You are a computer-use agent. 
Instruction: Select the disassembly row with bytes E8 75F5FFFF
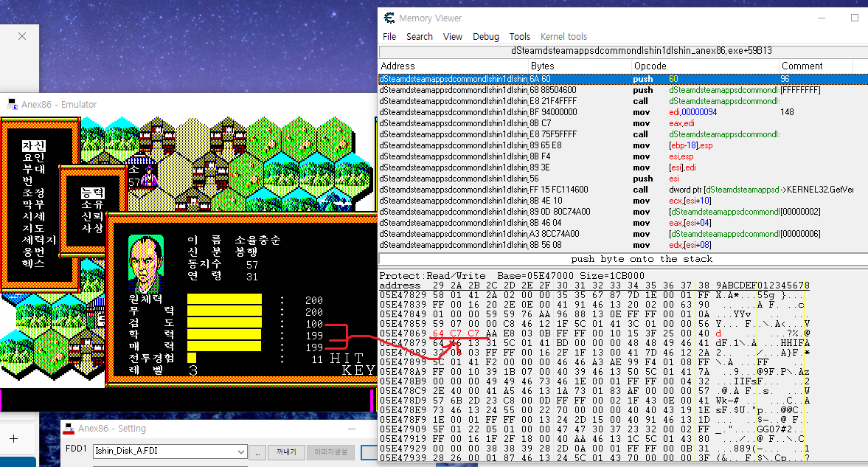coord(623,134)
